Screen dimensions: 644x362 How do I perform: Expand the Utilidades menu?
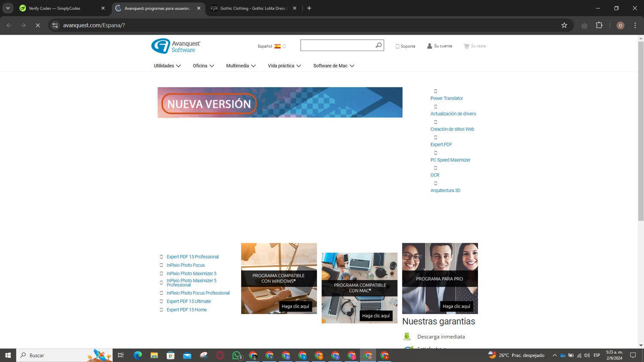(x=167, y=66)
